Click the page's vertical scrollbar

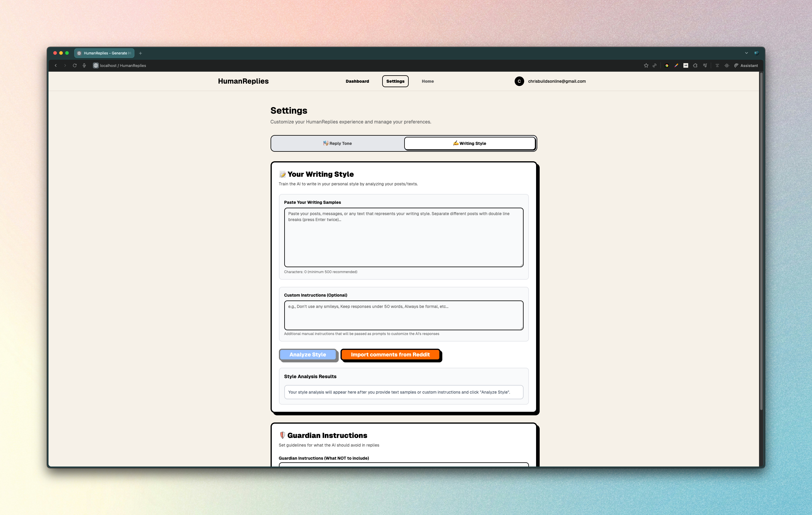761,236
